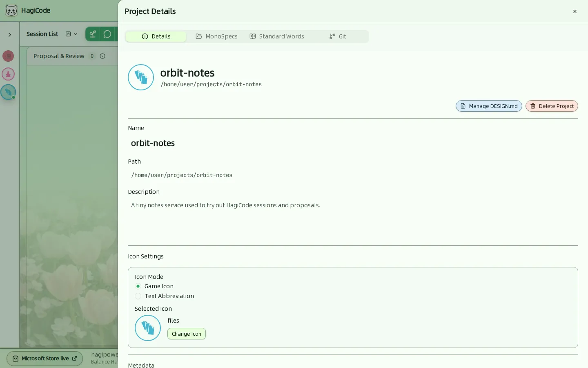The width and height of the screenshot is (588, 368).
Task: Open the red list icon in the sidebar
Action: (x=8, y=56)
